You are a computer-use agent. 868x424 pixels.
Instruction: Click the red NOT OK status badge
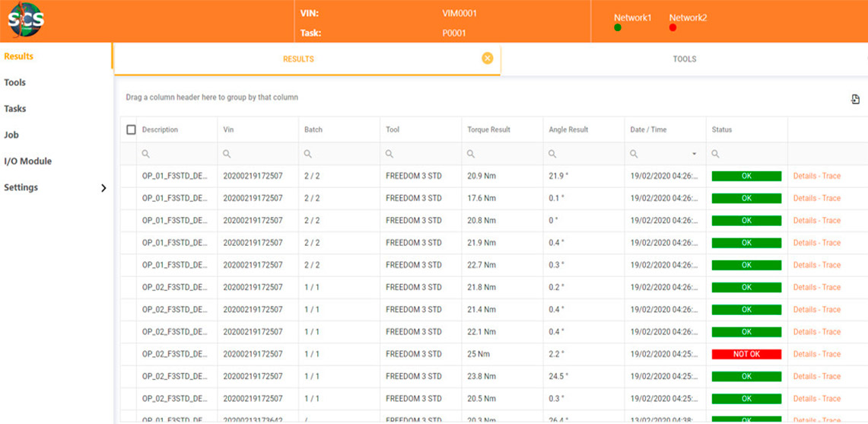pyautogui.click(x=746, y=354)
